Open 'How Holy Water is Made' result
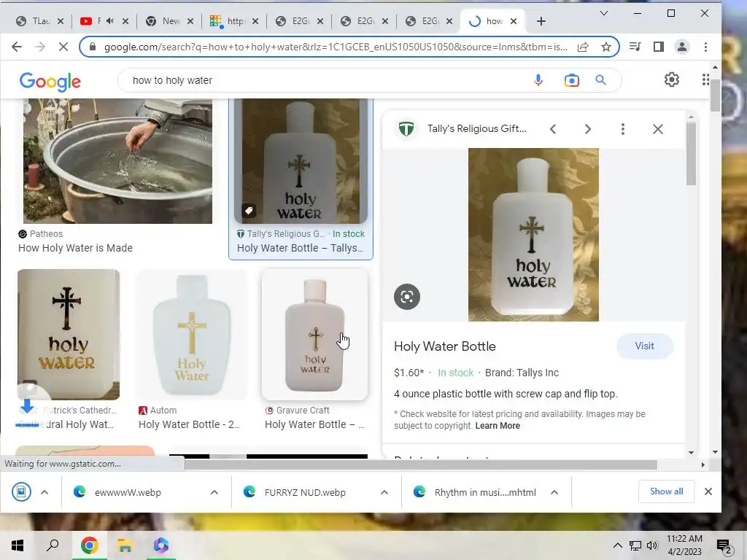 pyautogui.click(x=75, y=248)
